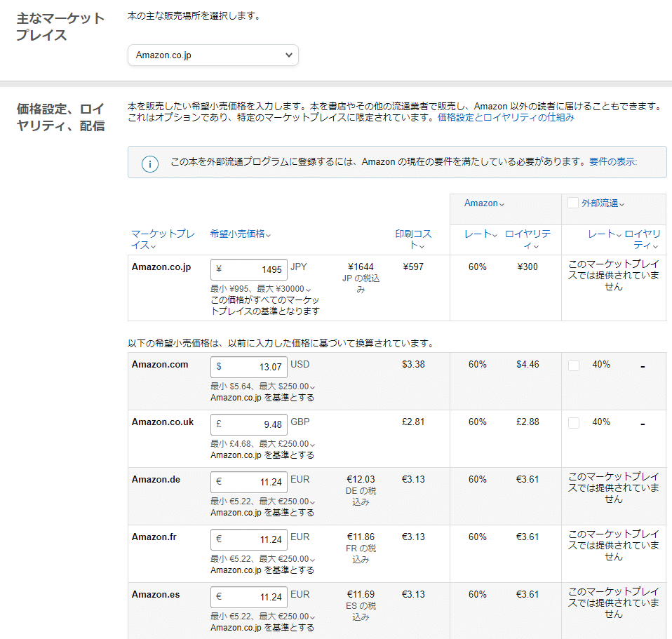672x639 pixels.
Task: Click the Amazon.co.jp marketplace row label
Action: click(x=161, y=267)
